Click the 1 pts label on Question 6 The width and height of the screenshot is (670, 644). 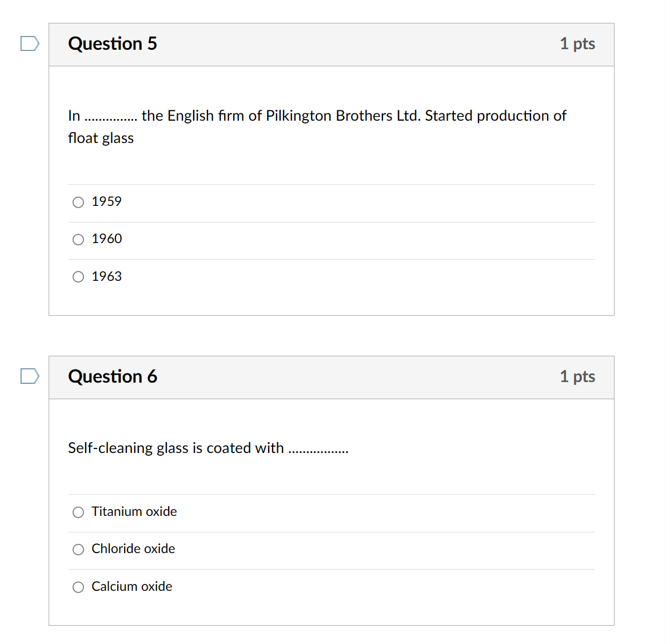pos(577,376)
